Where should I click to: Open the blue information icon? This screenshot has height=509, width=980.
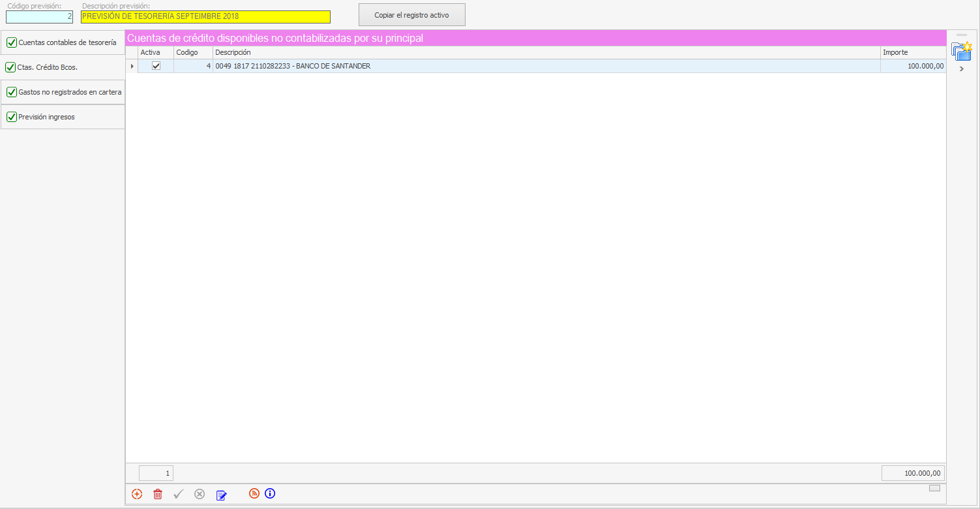pyautogui.click(x=270, y=494)
